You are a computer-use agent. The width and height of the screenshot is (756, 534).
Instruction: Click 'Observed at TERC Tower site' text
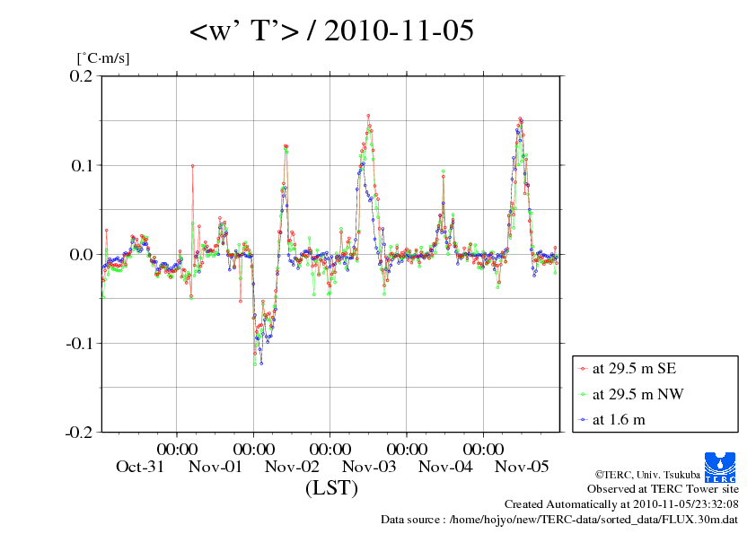663,489
